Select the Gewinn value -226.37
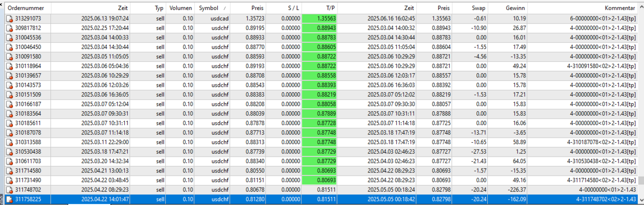This screenshot has height=205, width=644. pyautogui.click(x=516, y=190)
